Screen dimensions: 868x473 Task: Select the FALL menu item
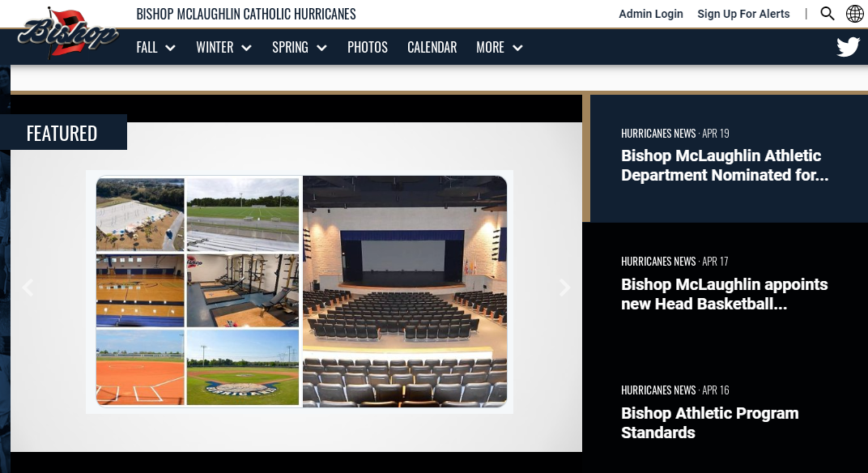146,47
